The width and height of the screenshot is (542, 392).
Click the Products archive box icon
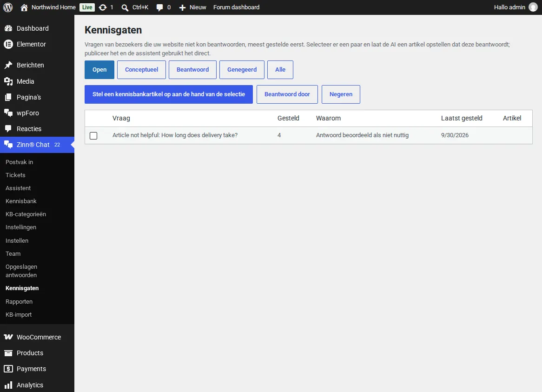pos(8,353)
